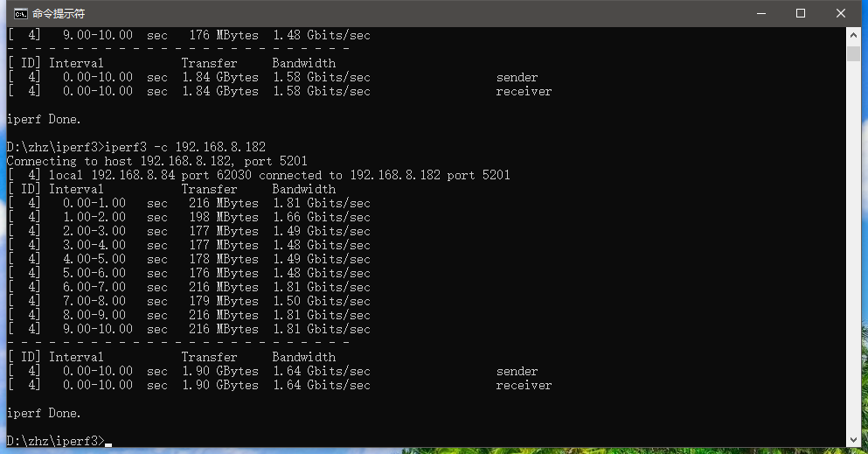Click the final 'iperf Done.' message
868x454 pixels.
click(44, 413)
